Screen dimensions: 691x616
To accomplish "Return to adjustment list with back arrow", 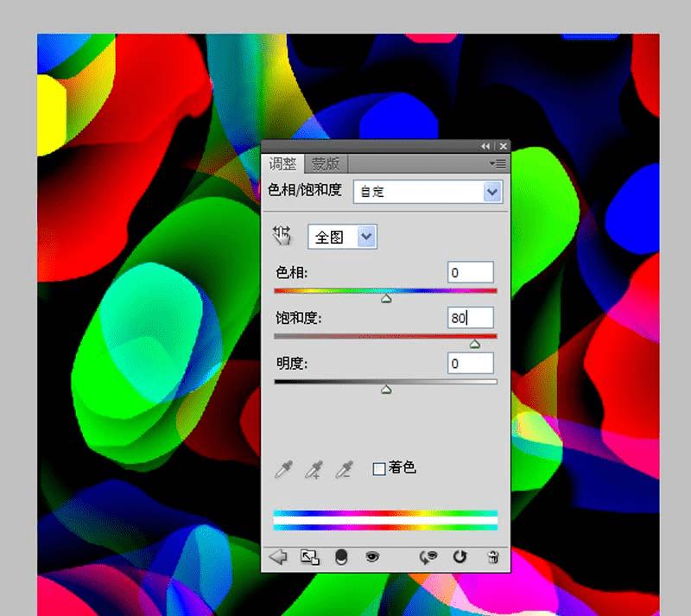I will tap(278, 557).
